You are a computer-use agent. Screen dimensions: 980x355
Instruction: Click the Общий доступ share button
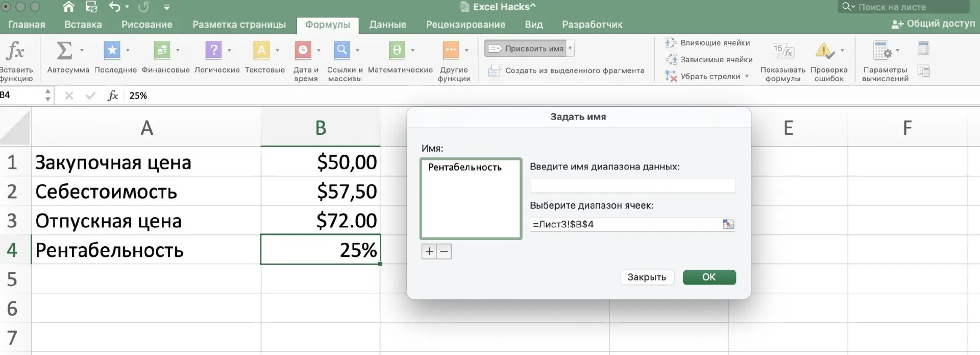[933, 23]
